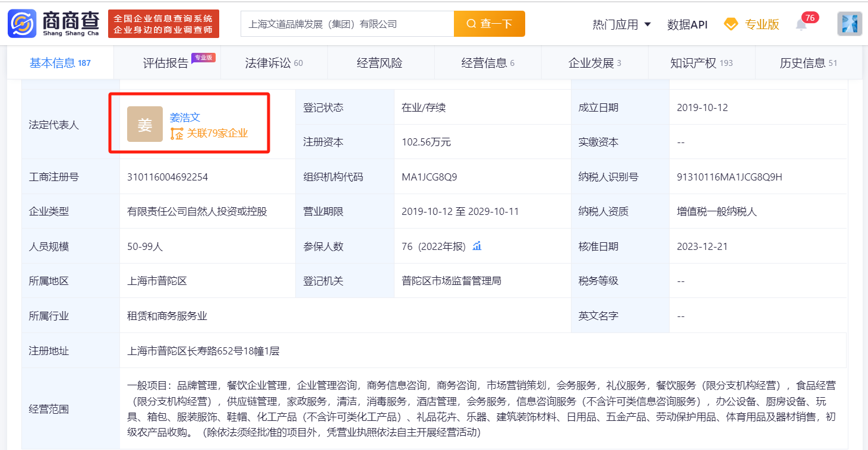868x450 pixels.
Task: Click the 姜浩文 legal representative link
Action: [x=185, y=118]
